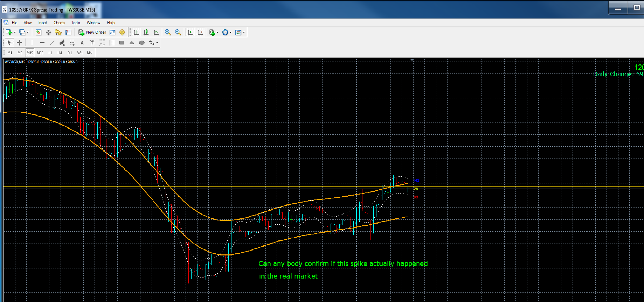
Task: Switch to MN monthly timeframe
Action: coord(90,53)
